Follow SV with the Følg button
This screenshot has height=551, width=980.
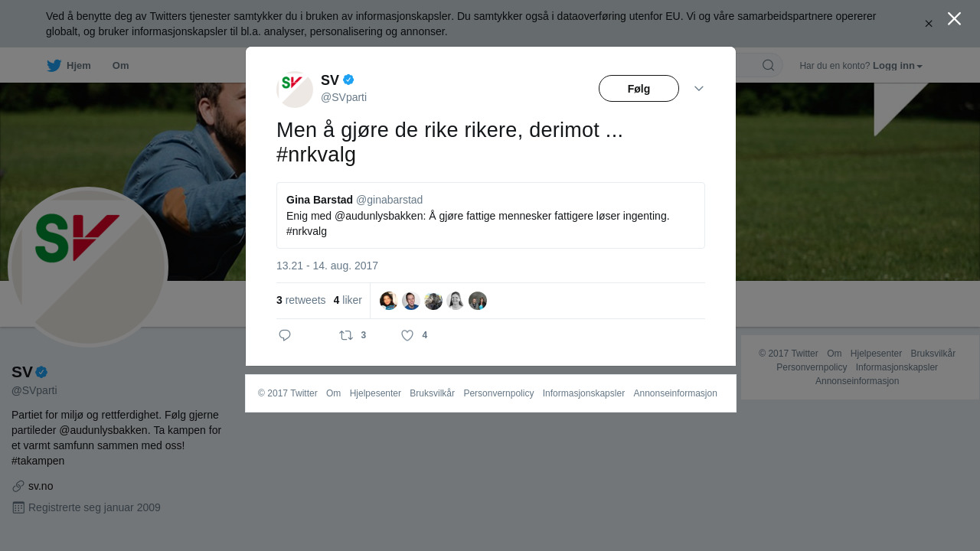pos(639,89)
